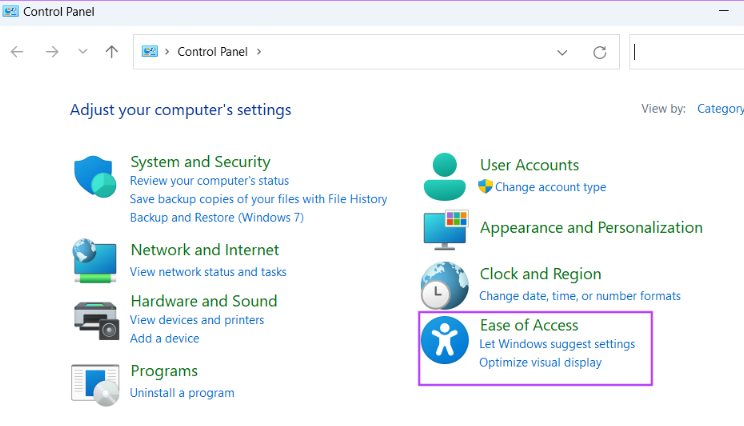Click the search Control Panel field
The width and height of the screenshot is (744, 426).
tap(687, 52)
